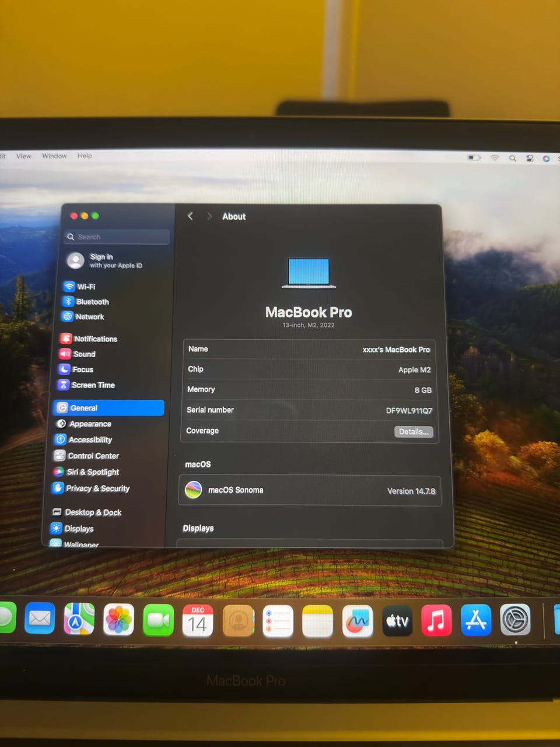Open Notes from the Dock
Viewport: 560px width, 747px height.
click(317, 621)
